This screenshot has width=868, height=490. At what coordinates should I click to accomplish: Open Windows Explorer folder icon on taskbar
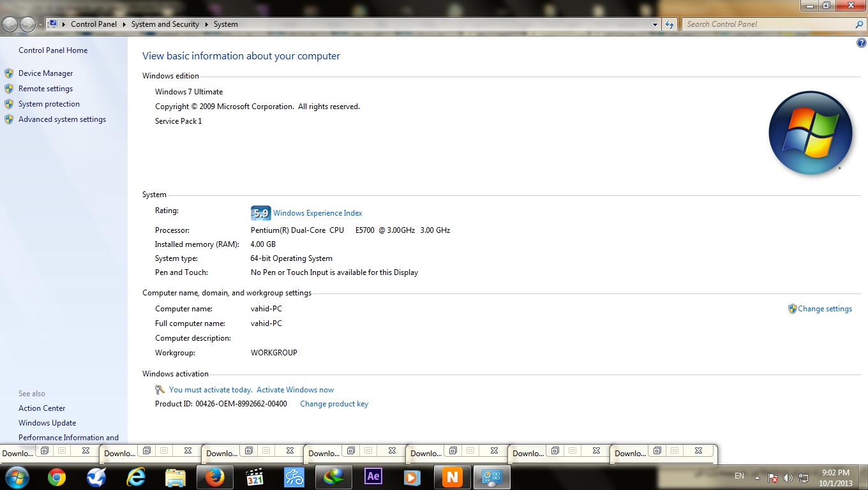coord(176,477)
